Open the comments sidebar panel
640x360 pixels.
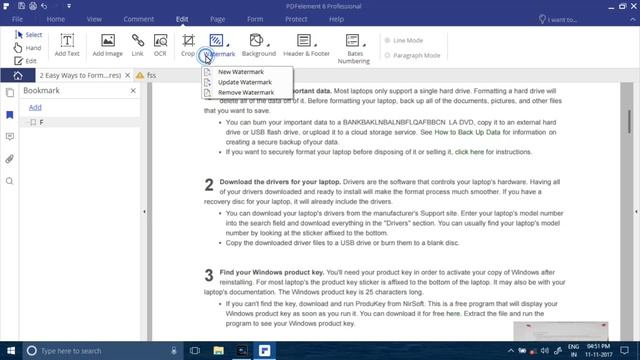[x=10, y=137]
